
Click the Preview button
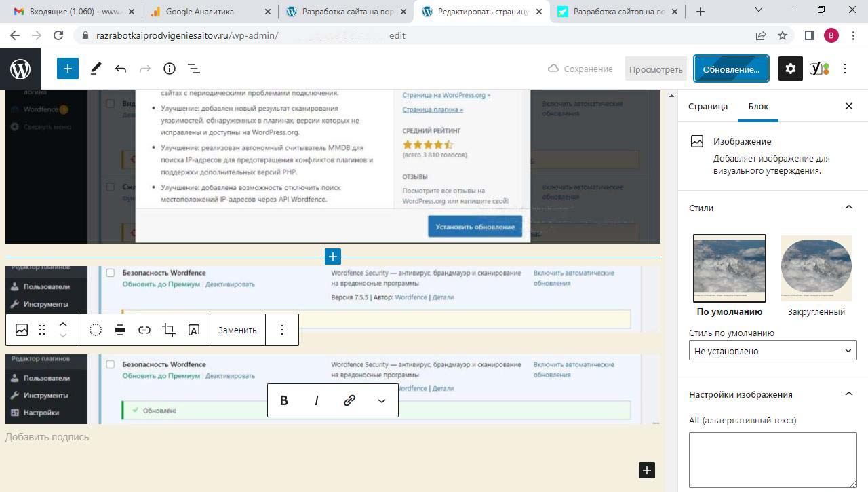[656, 69]
